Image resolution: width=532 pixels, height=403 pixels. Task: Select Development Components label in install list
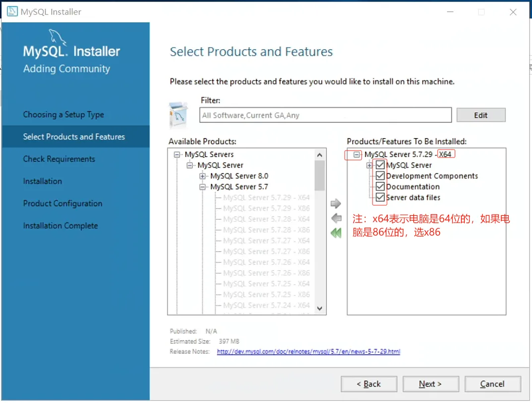432,176
